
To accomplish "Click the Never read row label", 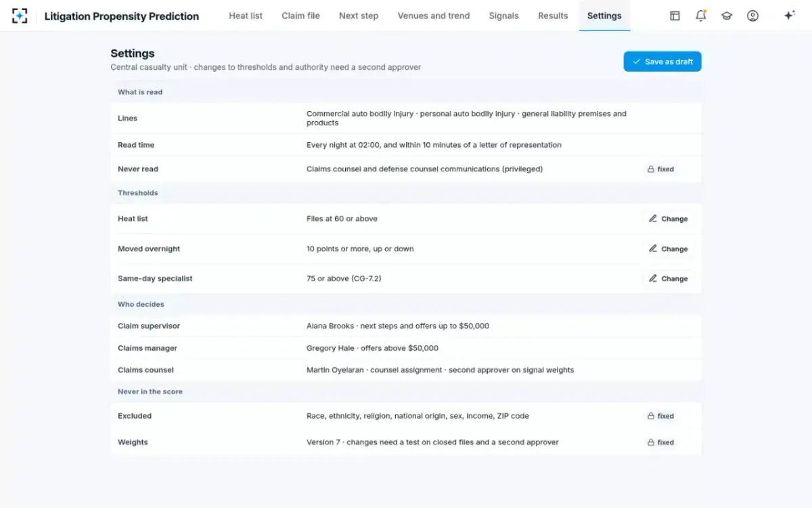I will pyautogui.click(x=138, y=169).
